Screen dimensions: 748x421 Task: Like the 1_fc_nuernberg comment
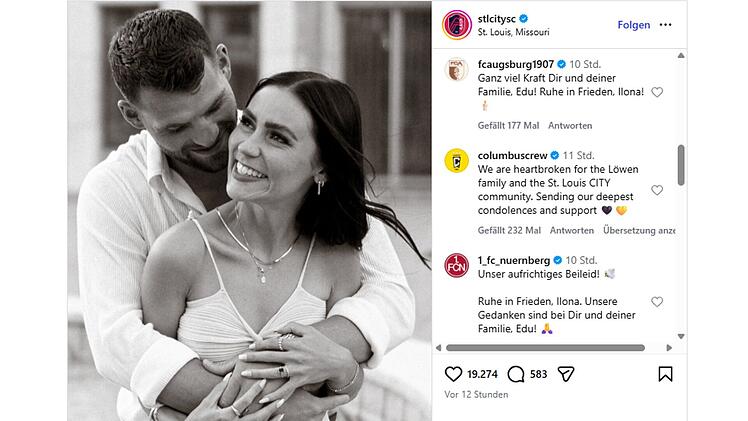point(657,301)
